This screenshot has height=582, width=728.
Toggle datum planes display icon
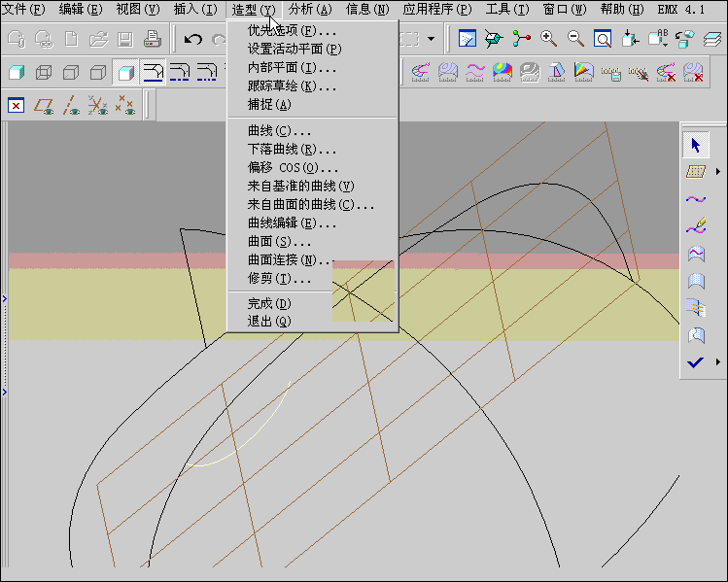[43, 106]
